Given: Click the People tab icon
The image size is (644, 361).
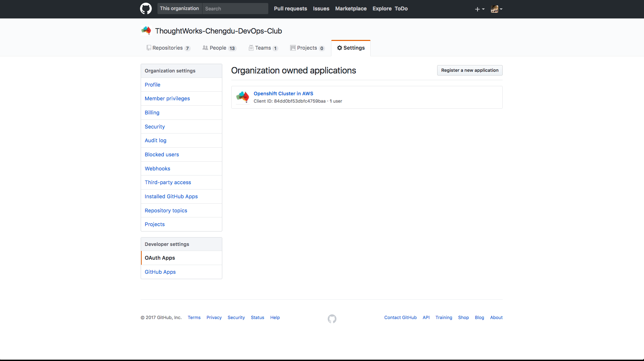Looking at the screenshot, I should [x=205, y=48].
